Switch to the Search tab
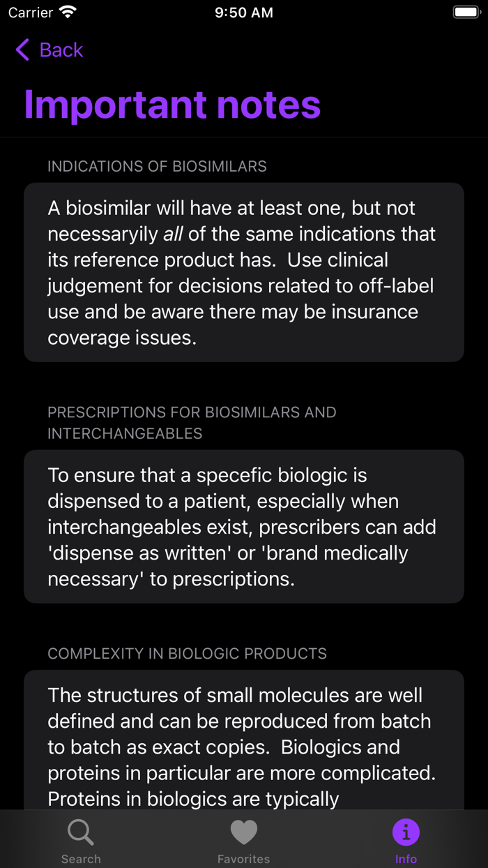 81,839
